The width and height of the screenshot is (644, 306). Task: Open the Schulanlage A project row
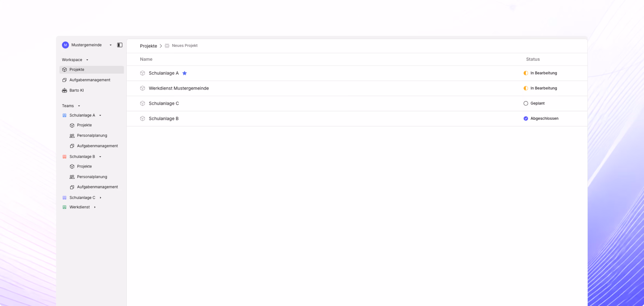357,73
